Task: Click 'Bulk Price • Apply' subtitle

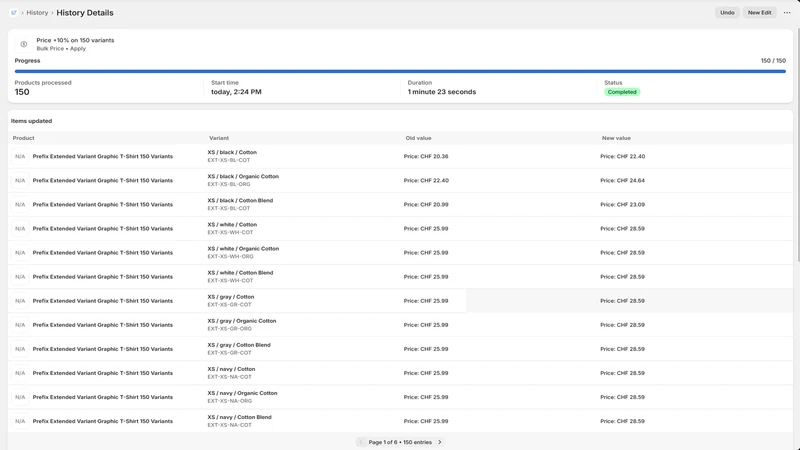Action: (61, 49)
